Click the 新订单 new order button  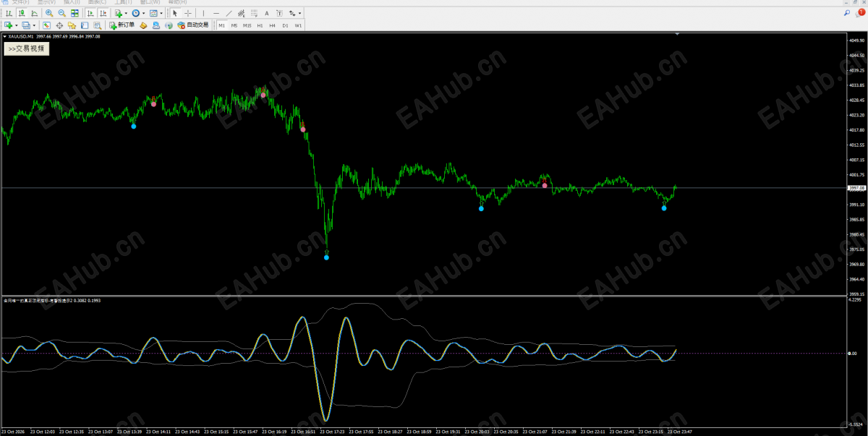(x=122, y=25)
